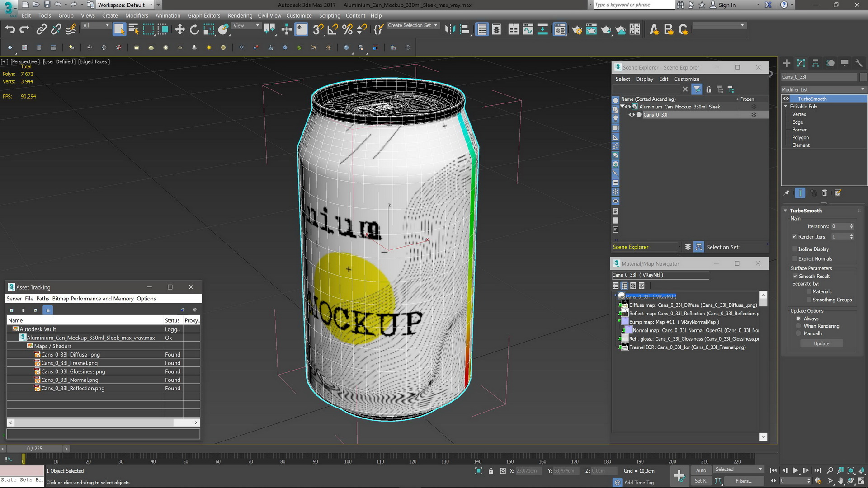Click Pin Stack icon under modifier list
The image size is (868, 488).
tap(787, 193)
